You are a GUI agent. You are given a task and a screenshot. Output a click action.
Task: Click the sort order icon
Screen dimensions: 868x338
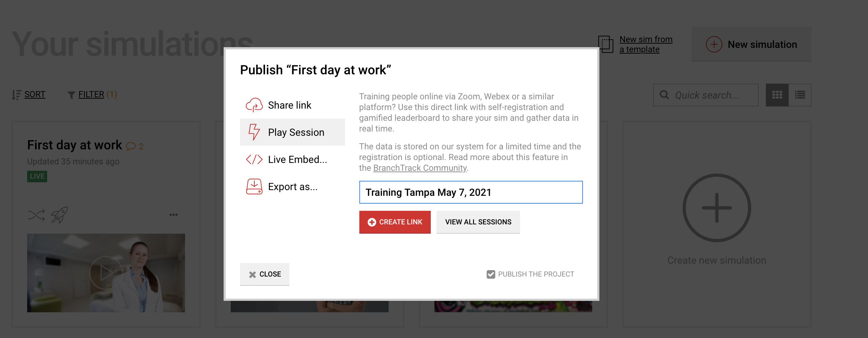16,95
